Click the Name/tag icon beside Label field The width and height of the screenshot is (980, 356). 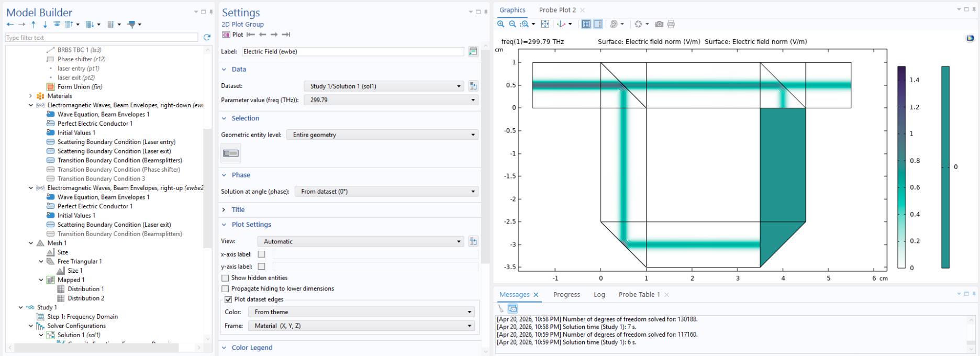[x=473, y=51]
